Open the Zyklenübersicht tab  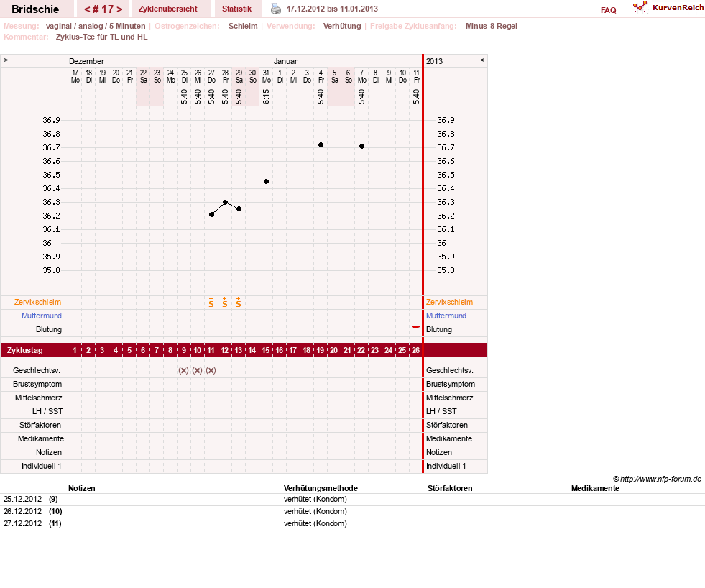pos(167,9)
